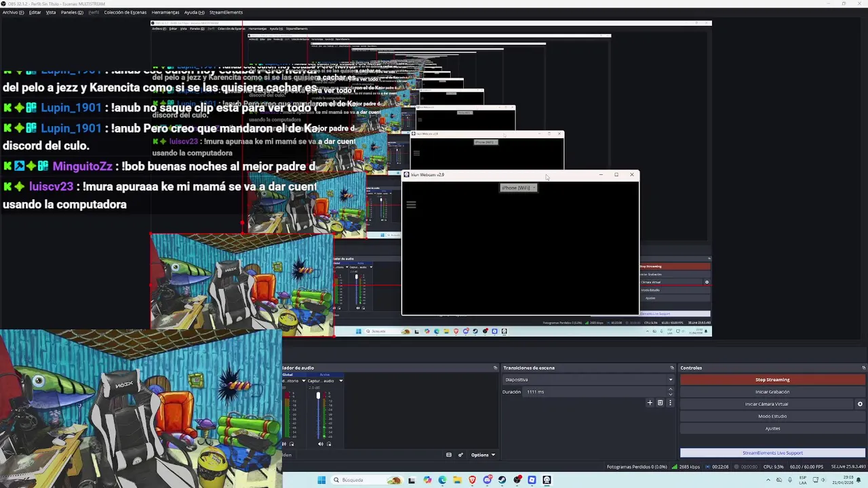Open Discord from the taskbar
The width and height of the screenshot is (868, 488).
coord(488,480)
